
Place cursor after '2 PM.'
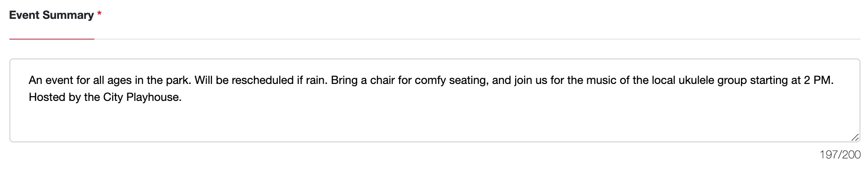[x=835, y=81]
